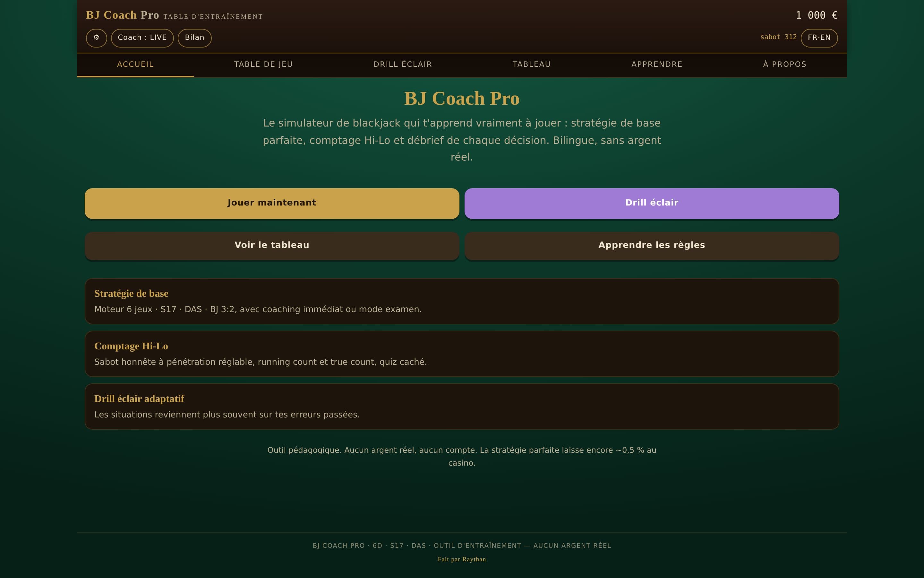The width and height of the screenshot is (924, 578).
Task: Open the Apprendre les règles button
Action: pos(652,246)
